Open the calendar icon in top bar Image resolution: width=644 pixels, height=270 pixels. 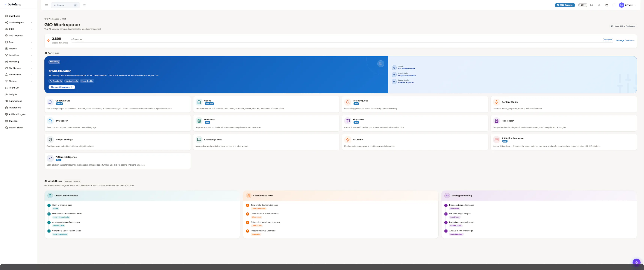pos(607,5)
